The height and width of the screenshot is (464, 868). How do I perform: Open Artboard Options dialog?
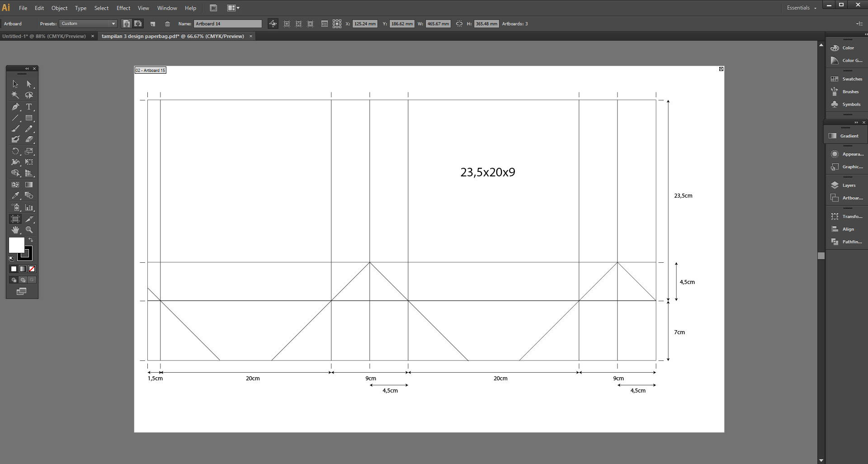click(x=325, y=24)
